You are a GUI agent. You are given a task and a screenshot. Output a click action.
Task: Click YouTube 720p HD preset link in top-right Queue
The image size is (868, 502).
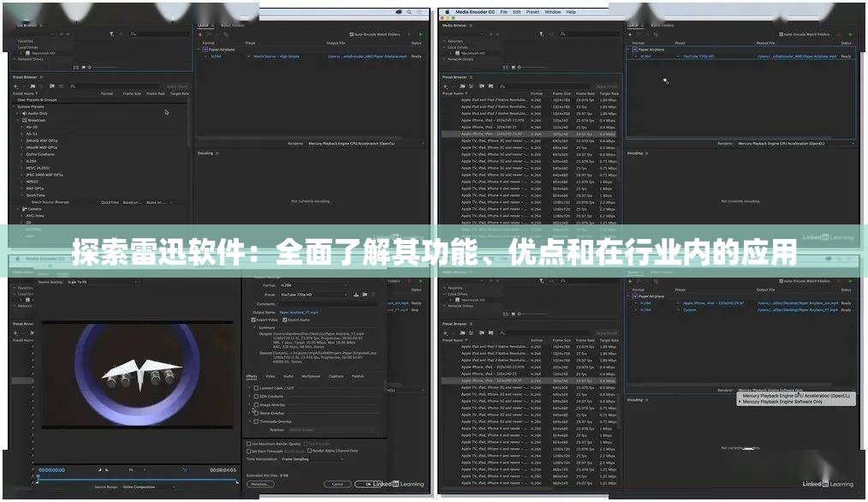coord(698,57)
